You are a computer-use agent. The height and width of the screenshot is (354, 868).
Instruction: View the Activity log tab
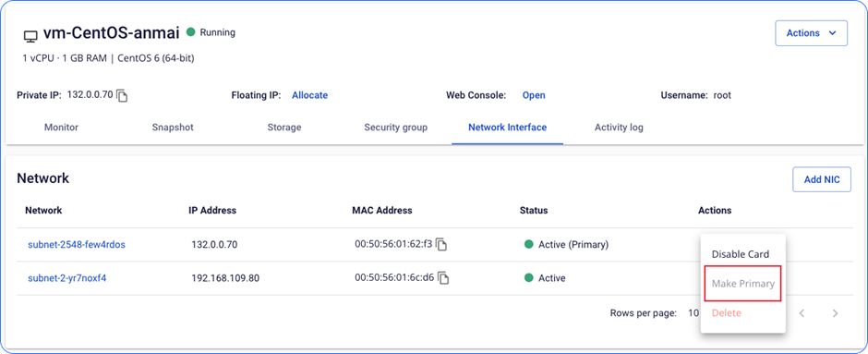pyautogui.click(x=619, y=128)
